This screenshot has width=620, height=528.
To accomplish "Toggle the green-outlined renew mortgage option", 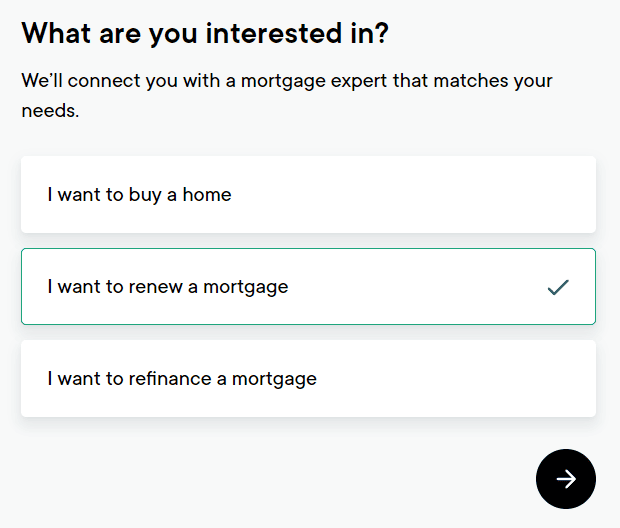I will [308, 287].
